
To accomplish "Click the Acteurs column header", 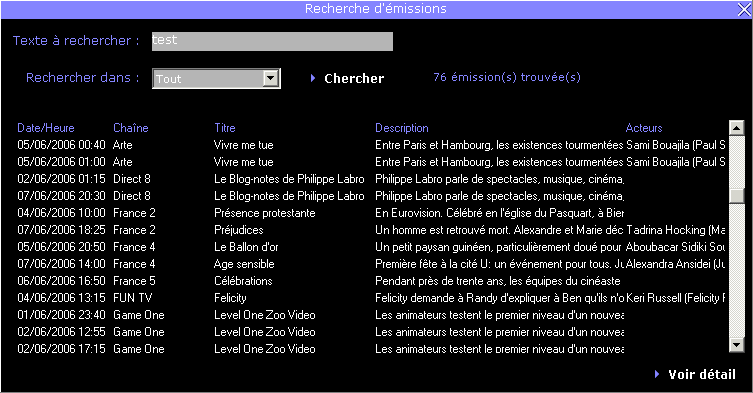I will pos(644,128).
